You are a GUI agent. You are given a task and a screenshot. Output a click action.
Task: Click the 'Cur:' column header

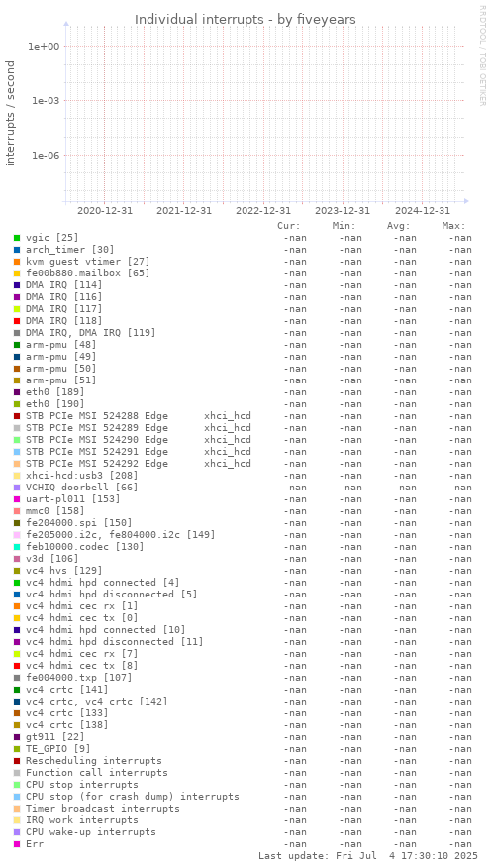coord(289,226)
